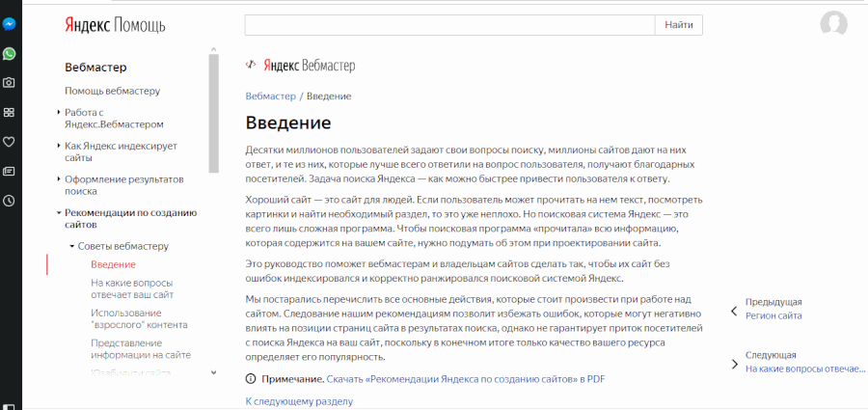The width and height of the screenshot is (868, 410).
Task: Open Представление информации на сайте item
Action: 141,348
